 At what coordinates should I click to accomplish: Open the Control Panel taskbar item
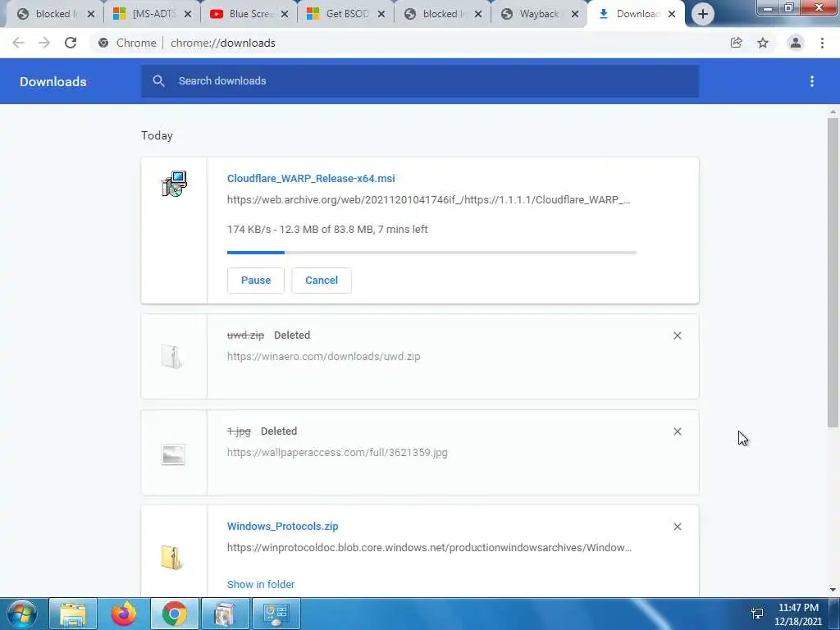click(276, 614)
